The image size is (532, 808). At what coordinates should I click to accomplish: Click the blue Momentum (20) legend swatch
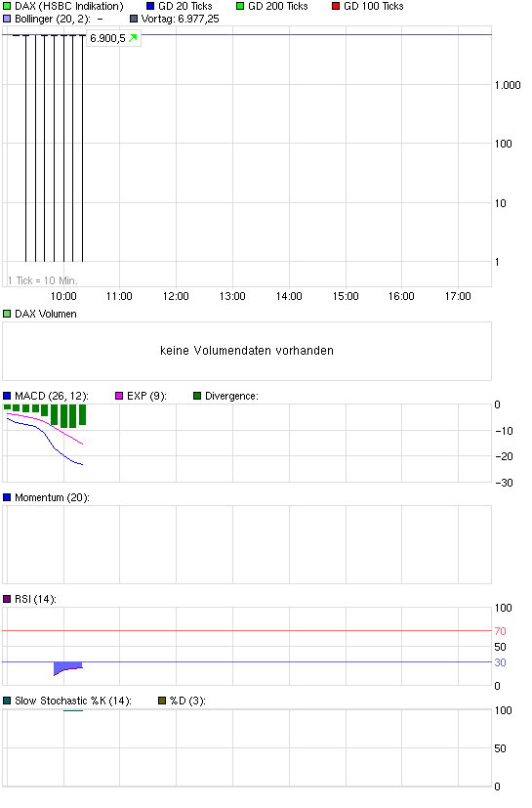(7, 497)
